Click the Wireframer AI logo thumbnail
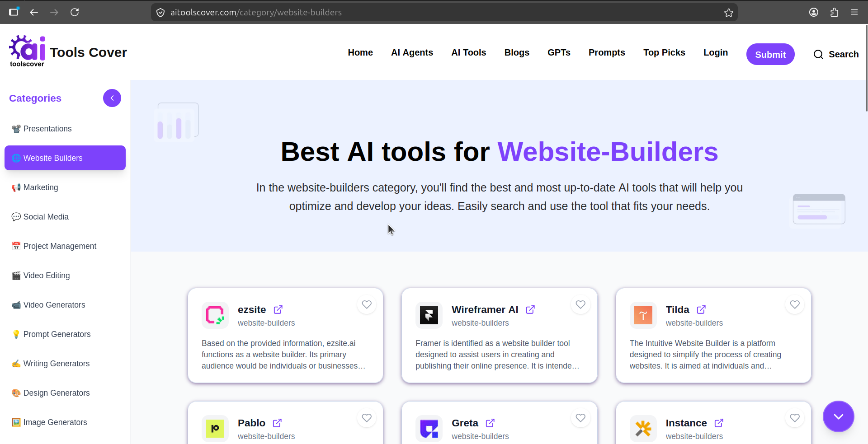 (429, 315)
